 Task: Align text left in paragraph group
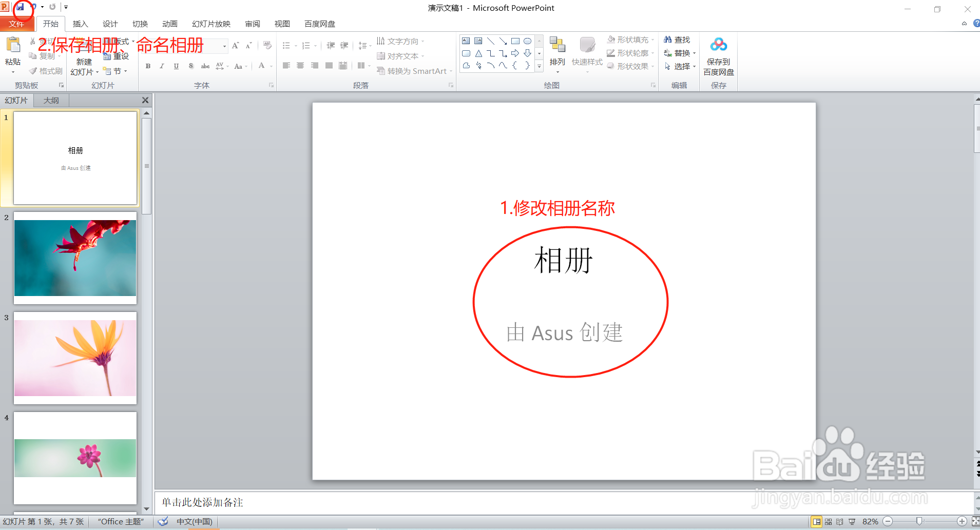(x=286, y=66)
